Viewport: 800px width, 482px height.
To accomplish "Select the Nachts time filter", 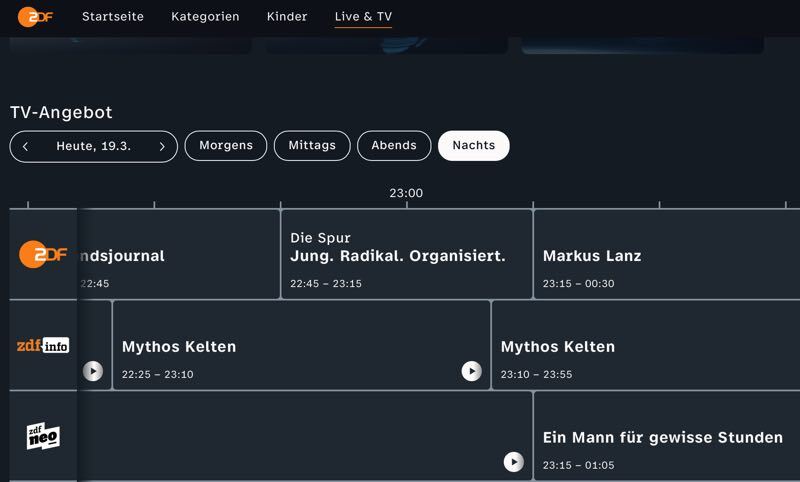I will pyautogui.click(x=473, y=146).
